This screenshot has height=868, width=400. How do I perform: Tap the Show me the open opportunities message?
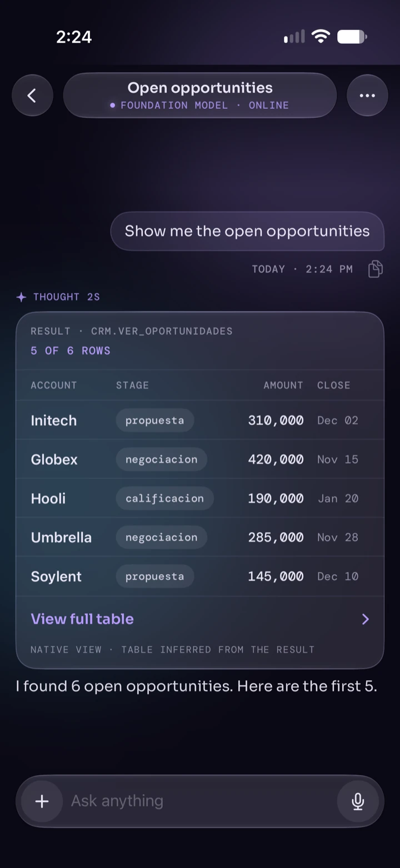coord(247,231)
